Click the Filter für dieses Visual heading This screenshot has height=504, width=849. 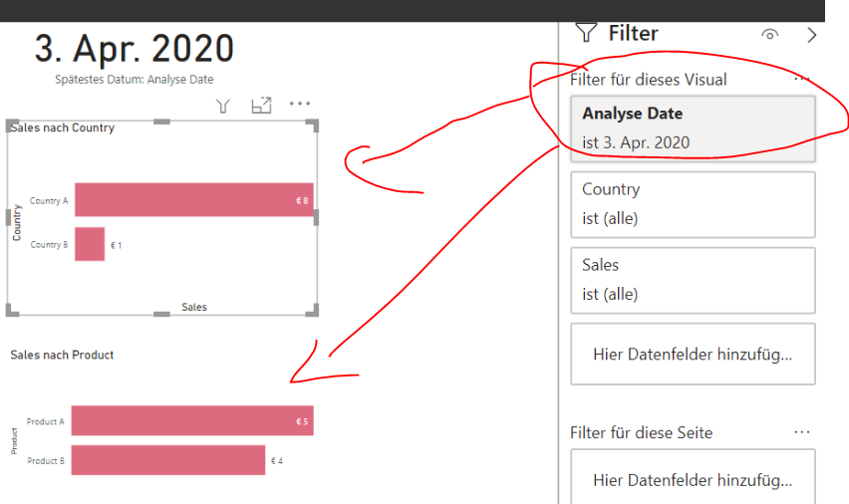(648, 80)
